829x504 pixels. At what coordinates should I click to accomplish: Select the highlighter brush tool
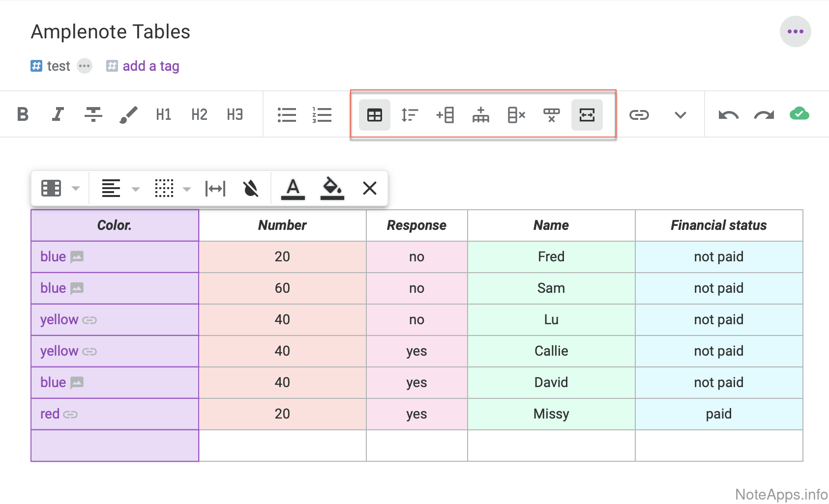[x=128, y=114]
